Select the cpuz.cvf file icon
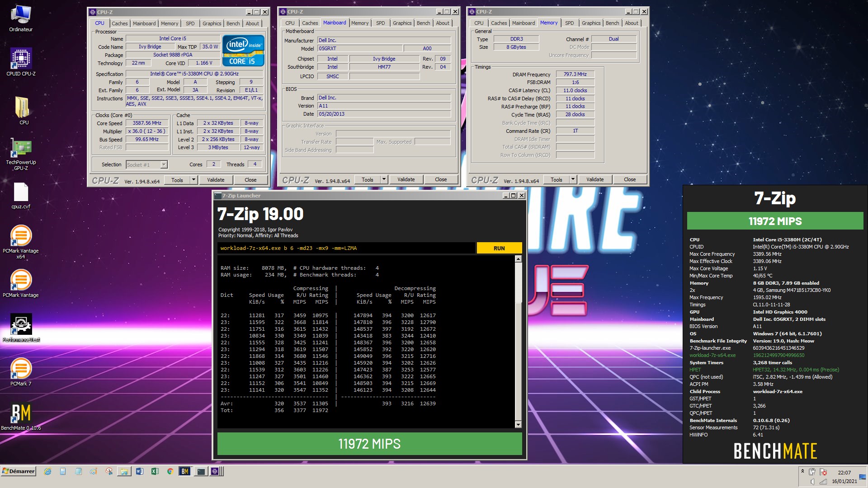Screen dimensions: 868x488 tap(21, 196)
